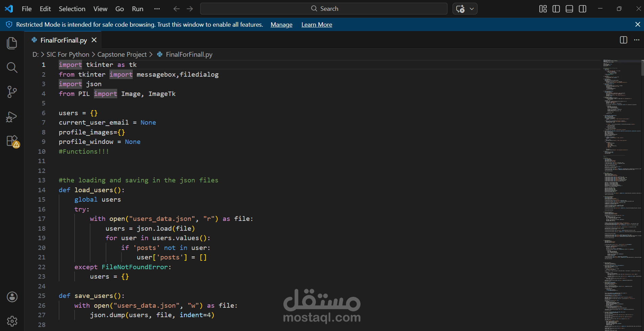Viewport: 644px width, 331px height.
Task: Click line number 14 in the gutter
Action: pos(42,190)
